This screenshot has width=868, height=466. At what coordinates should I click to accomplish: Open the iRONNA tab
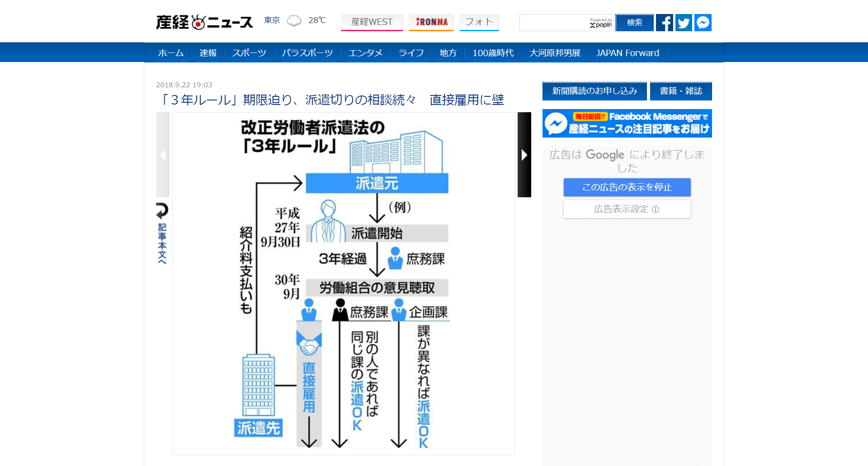tap(431, 22)
